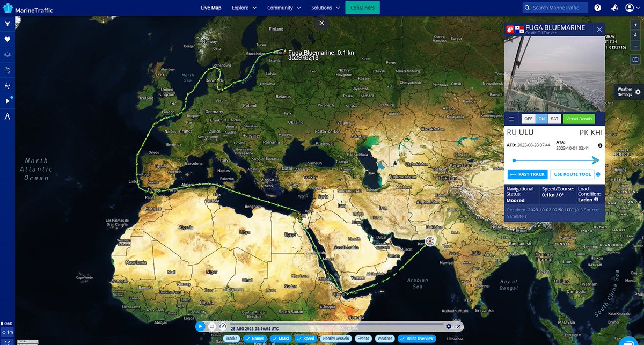The height and width of the screenshot is (345, 644).
Task: Zoom in the map with plus button
Action: pos(635,25)
